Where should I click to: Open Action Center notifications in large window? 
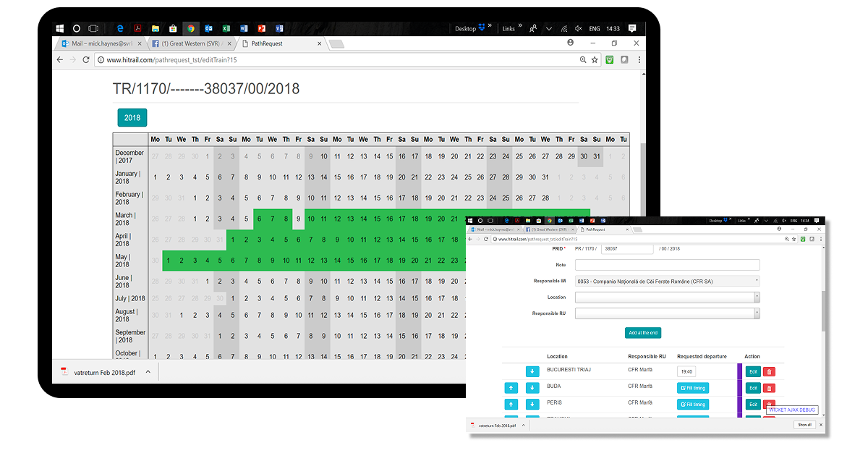point(632,29)
